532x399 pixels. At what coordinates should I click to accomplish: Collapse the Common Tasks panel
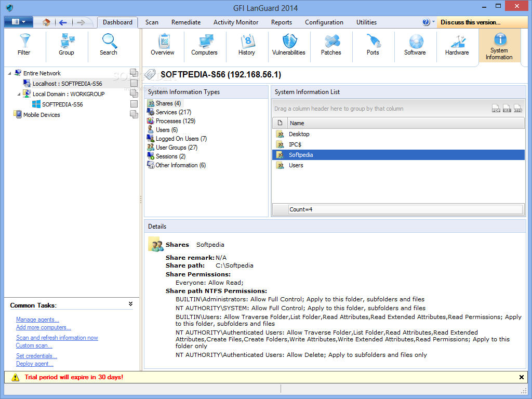(130, 304)
